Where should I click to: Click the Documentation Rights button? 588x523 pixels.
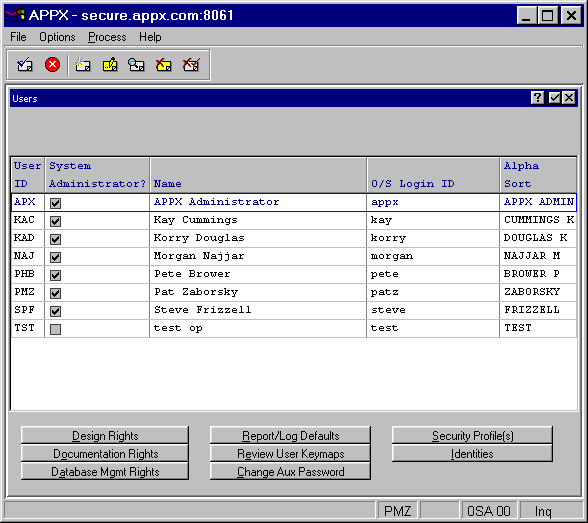tap(105, 453)
